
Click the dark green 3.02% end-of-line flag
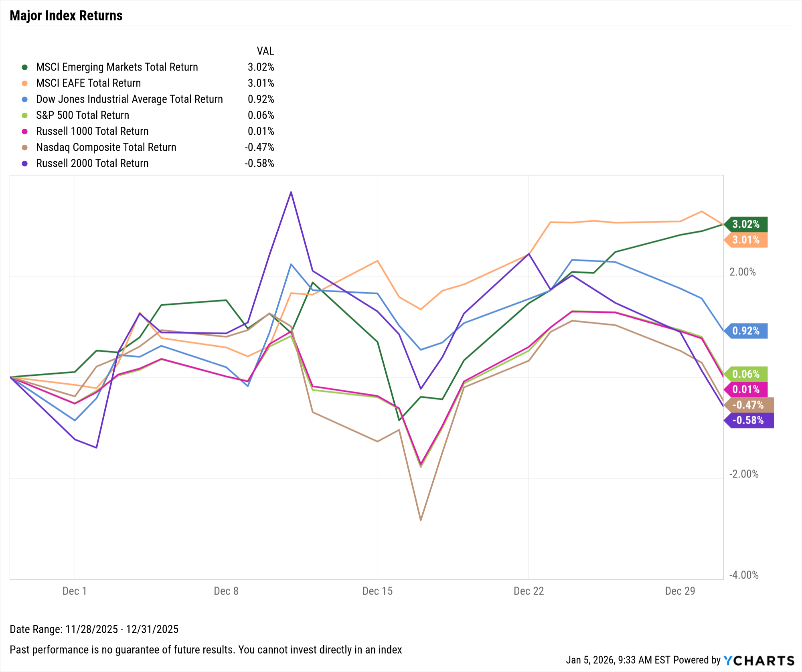[x=746, y=224]
